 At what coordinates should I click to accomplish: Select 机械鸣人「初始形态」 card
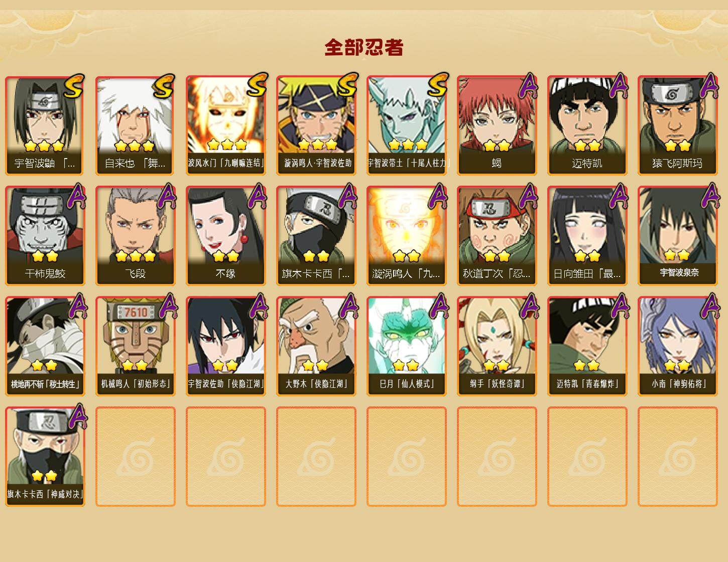135,346
